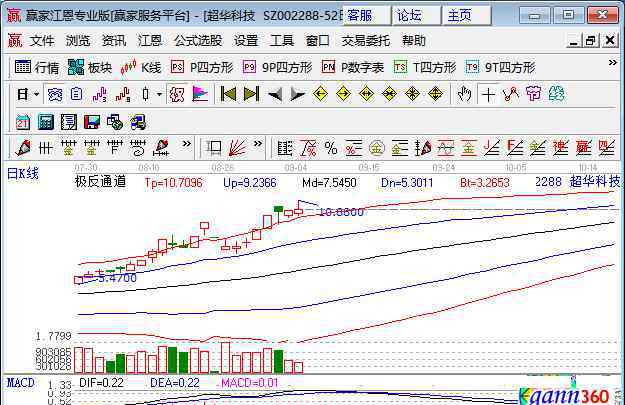The height and width of the screenshot is (405, 625).
Task: Click the vertical lines grid tool
Action: tap(45, 149)
